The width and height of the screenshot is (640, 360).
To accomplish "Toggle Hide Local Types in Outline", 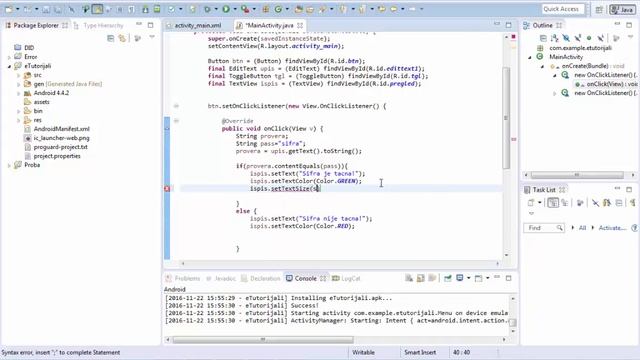I will [x=600, y=38].
